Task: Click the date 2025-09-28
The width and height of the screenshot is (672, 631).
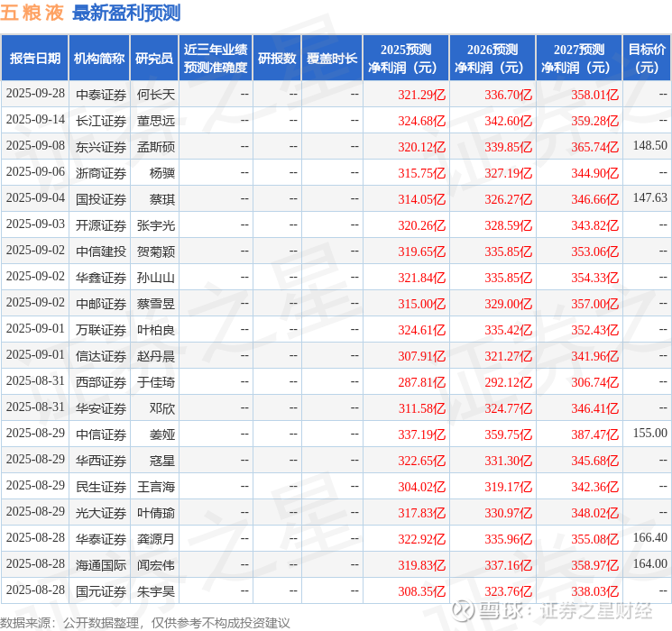Action: (35, 93)
